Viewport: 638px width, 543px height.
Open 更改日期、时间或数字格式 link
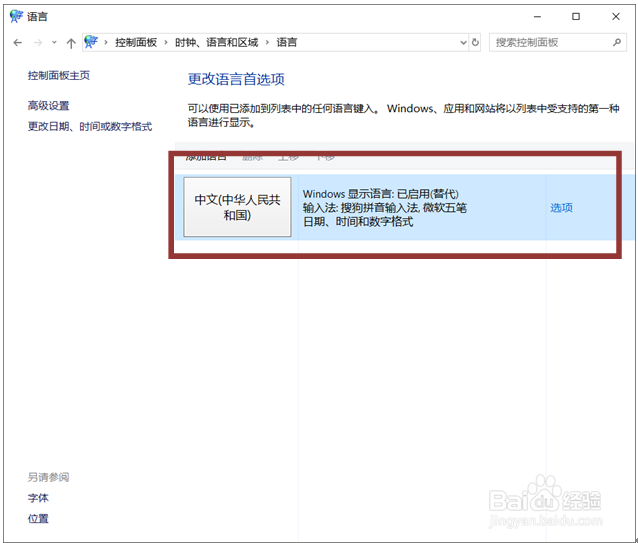coord(90,126)
